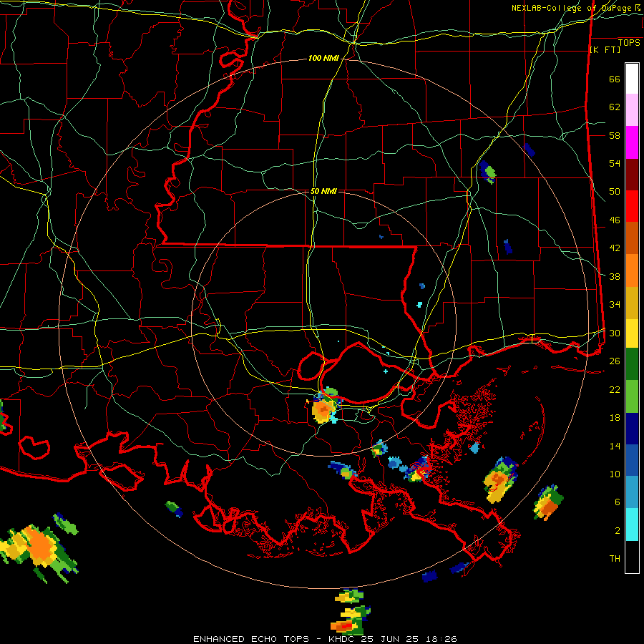Click the legend value '58'
Image resolution: width=644 pixels, height=644 pixels.
615,135
